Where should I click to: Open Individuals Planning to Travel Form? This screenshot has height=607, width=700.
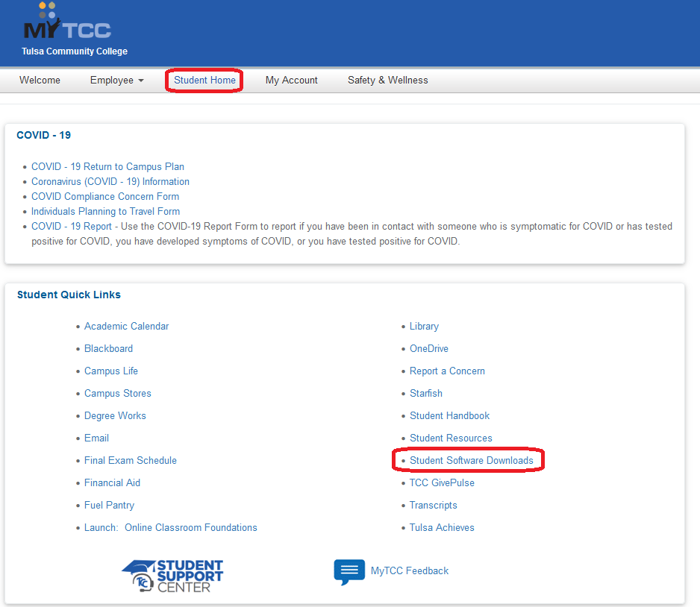pos(105,211)
